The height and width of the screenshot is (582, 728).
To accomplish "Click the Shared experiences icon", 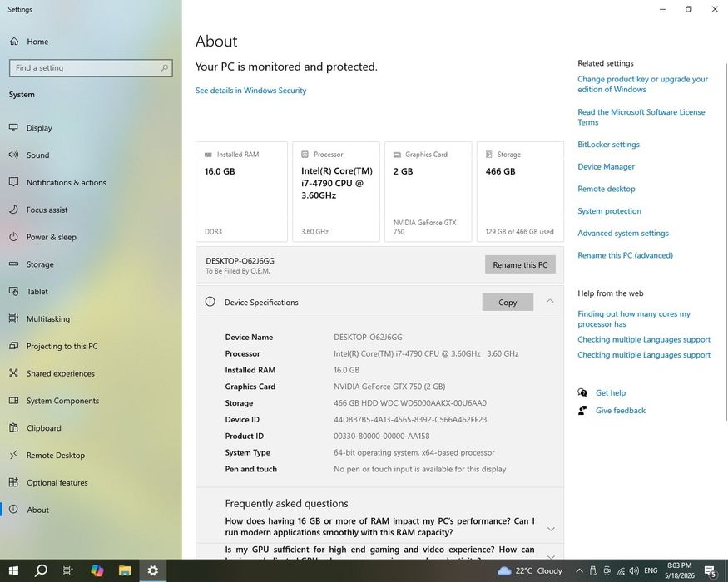I will [13, 373].
